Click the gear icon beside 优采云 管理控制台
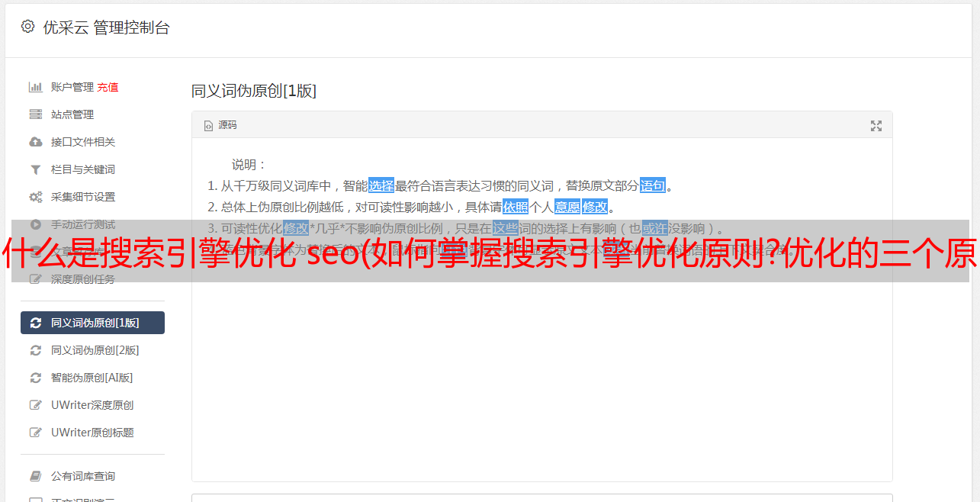This screenshot has width=980, height=502. click(x=28, y=27)
